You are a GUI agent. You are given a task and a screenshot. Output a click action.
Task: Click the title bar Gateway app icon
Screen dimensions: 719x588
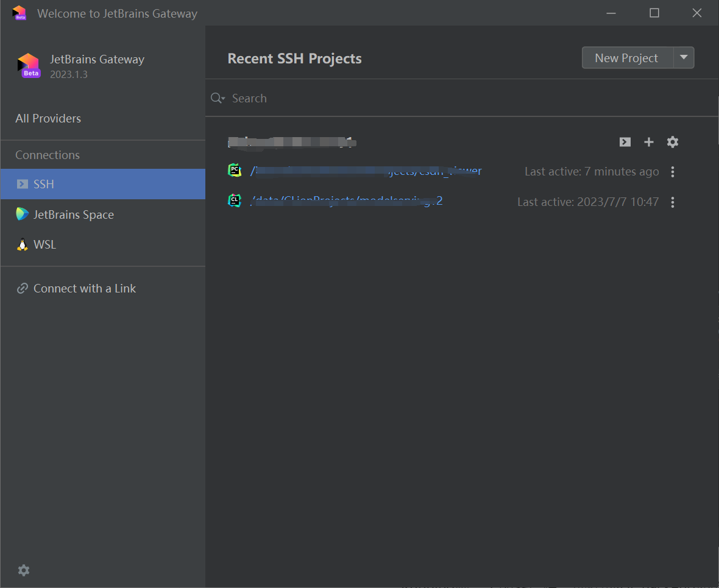19,13
